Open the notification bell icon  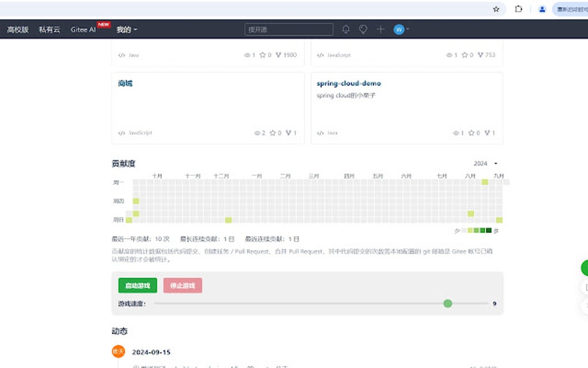[346, 29]
